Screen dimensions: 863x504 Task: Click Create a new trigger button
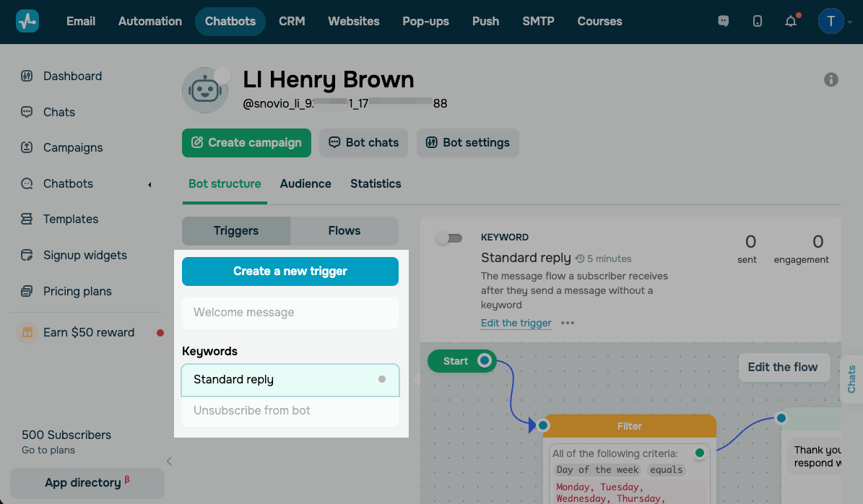[290, 271]
